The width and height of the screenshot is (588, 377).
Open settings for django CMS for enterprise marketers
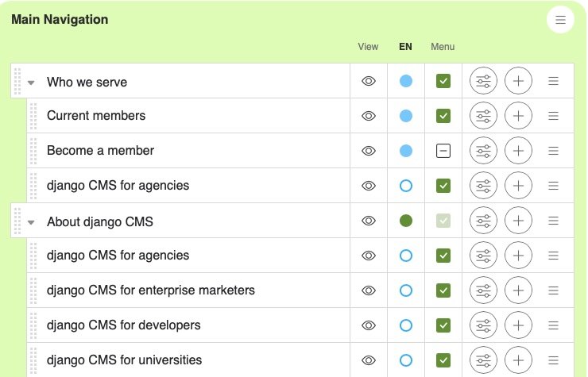pos(483,290)
